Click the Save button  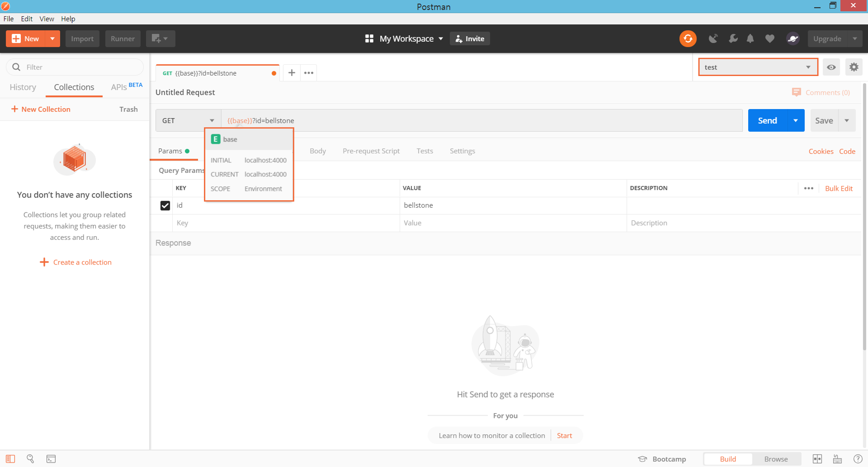[824, 120]
